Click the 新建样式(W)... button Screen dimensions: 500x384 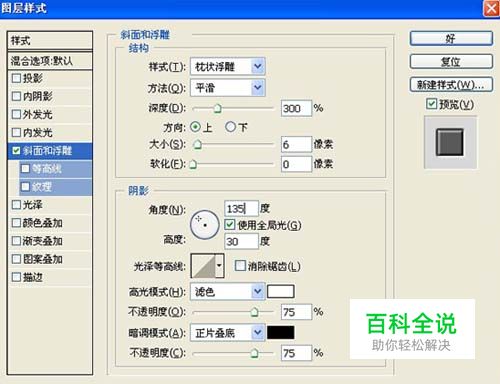click(x=451, y=85)
